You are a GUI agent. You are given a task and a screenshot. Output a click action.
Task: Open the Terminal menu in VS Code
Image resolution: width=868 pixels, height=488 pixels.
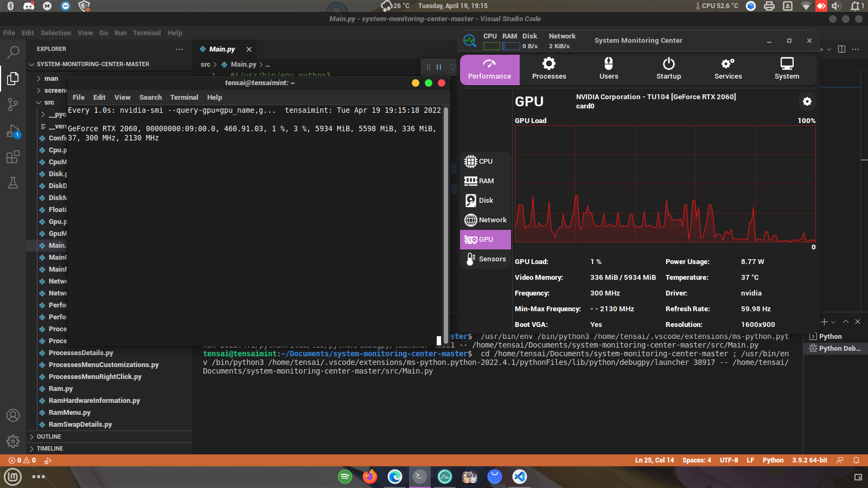pyautogui.click(x=146, y=33)
